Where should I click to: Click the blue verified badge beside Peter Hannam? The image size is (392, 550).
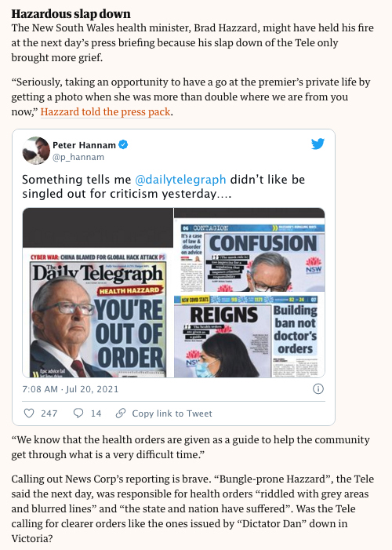123,144
